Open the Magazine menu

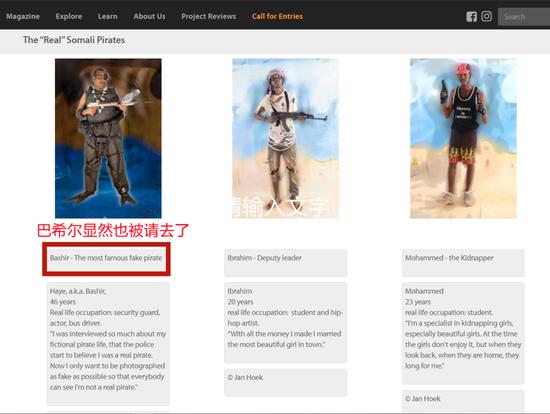point(23,16)
